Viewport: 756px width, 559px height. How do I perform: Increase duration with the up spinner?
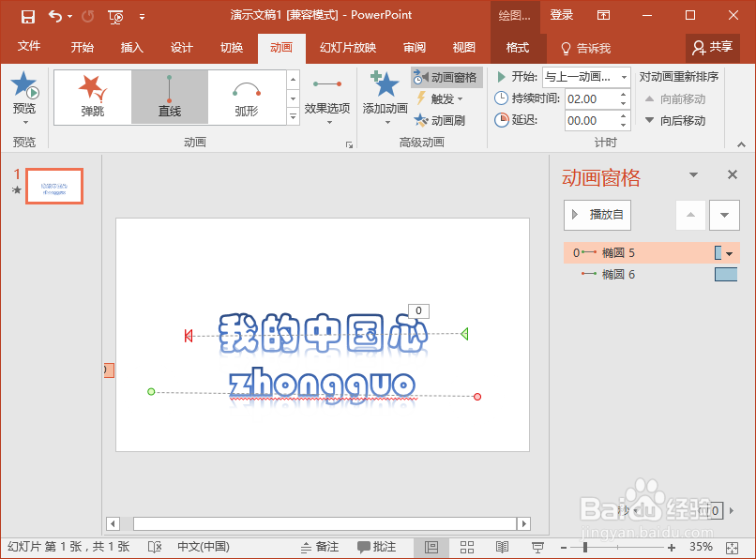pos(624,95)
